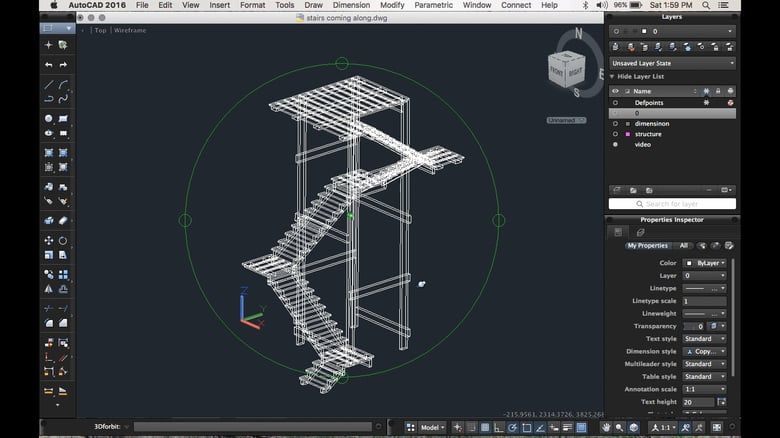780x438 pixels.
Task: Select the Fillet tool
Action: click(48, 323)
